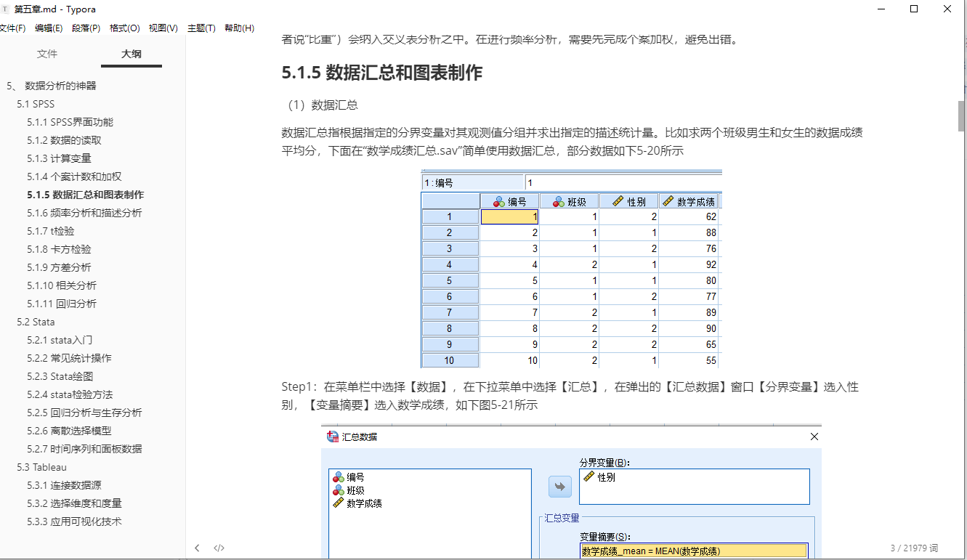
Task: Select outline item 5.1 SPSS
Action: tap(36, 104)
